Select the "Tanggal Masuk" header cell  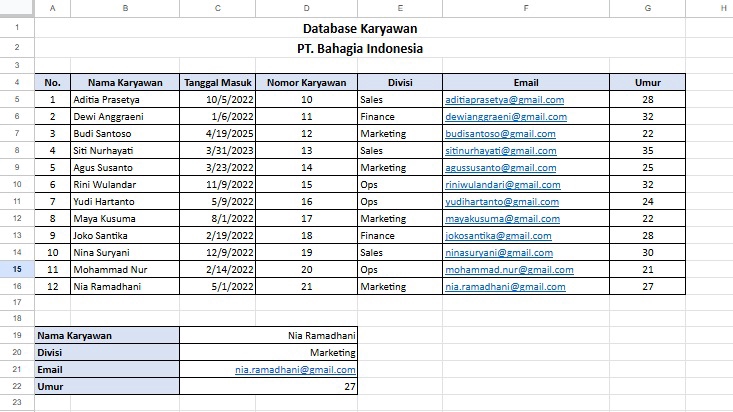point(218,82)
